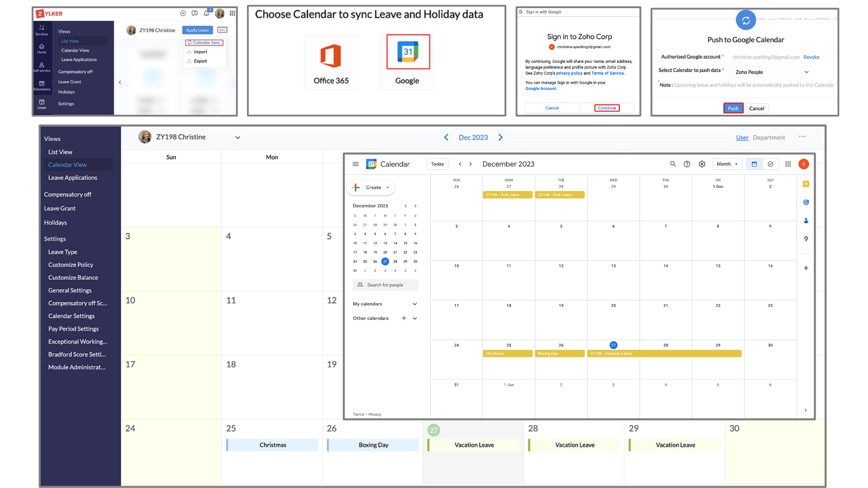Image resolution: width=868 pixels, height=488 pixels.
Task: Open Google apps grid in Calendar
Action: tap(788, 164)
